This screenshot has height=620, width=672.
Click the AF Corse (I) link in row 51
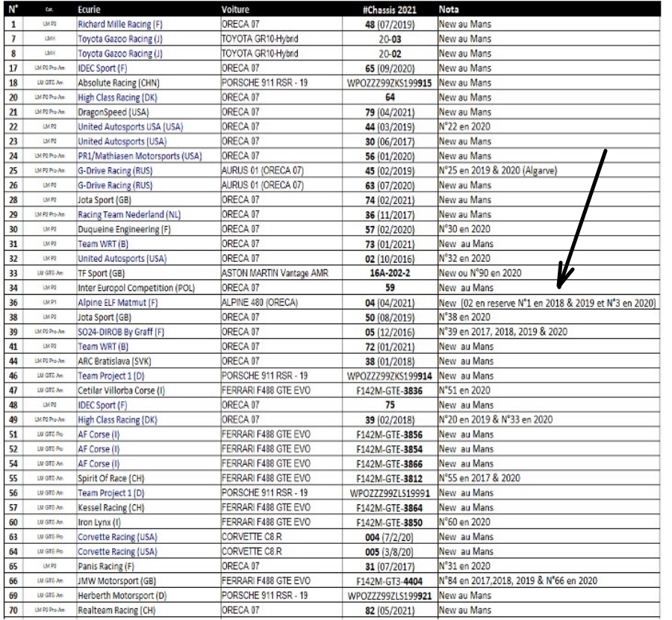99,435
